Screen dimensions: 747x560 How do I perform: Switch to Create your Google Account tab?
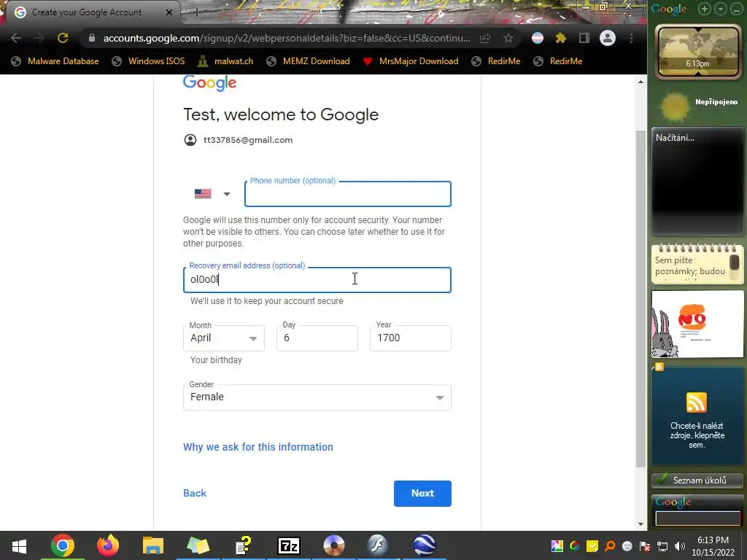click(87, 12)
